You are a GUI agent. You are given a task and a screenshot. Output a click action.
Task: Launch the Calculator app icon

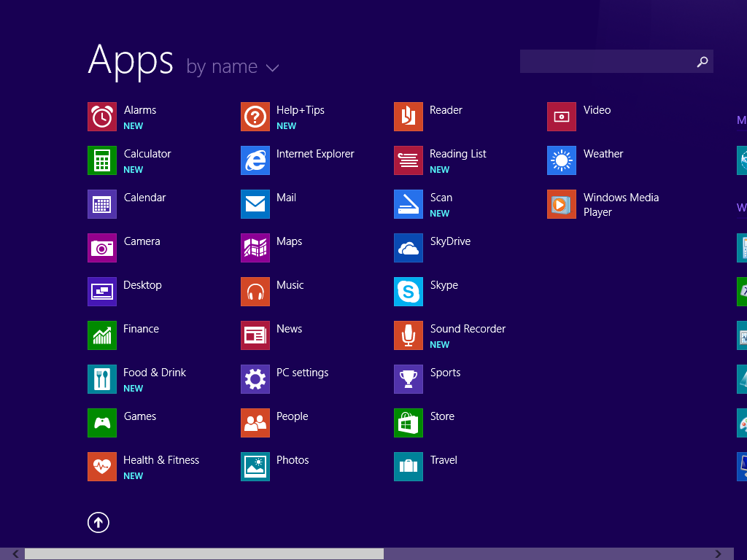tap(102, 160)
